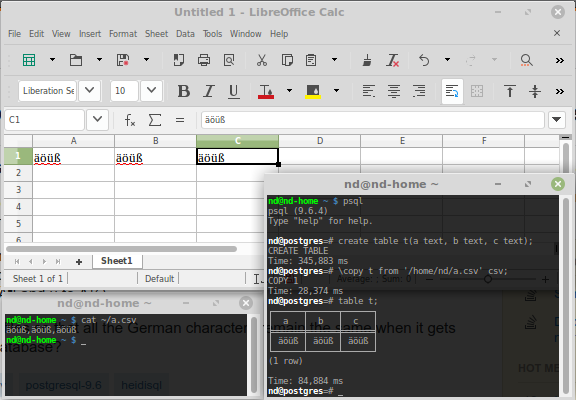Click the Find & Replace magnifier icon
The height and width of the screenshot is (400, 576).
(526, 60)
